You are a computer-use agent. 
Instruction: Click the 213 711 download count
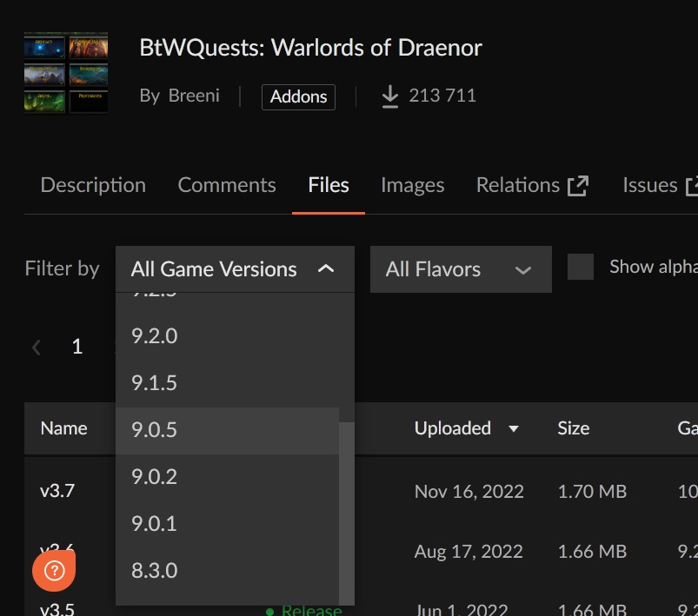click(442, 96)
